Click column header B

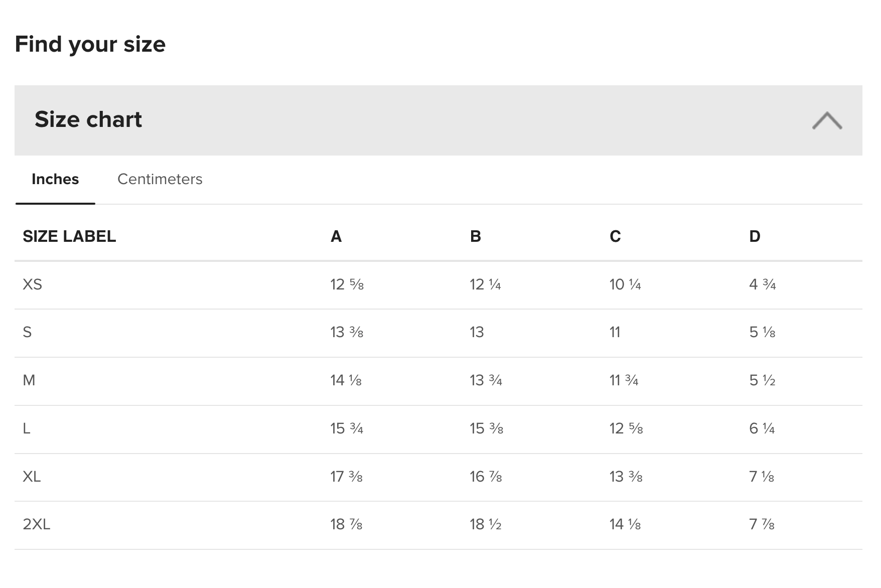coord(476,236)
